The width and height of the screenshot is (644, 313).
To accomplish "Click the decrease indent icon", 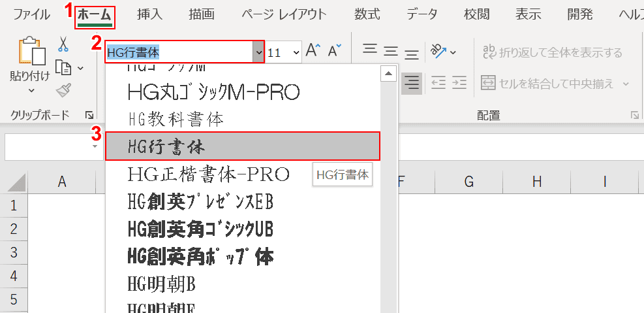I will [438, 84].
